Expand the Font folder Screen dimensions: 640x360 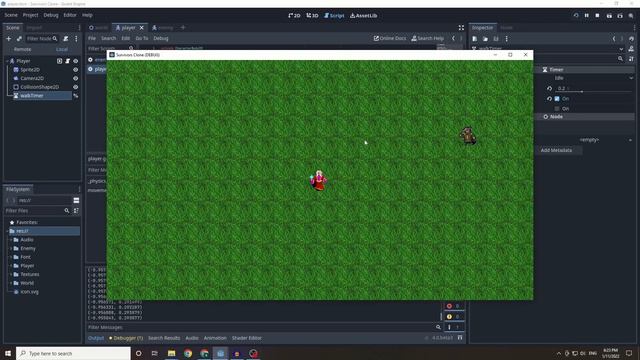(x=11, y=257)
